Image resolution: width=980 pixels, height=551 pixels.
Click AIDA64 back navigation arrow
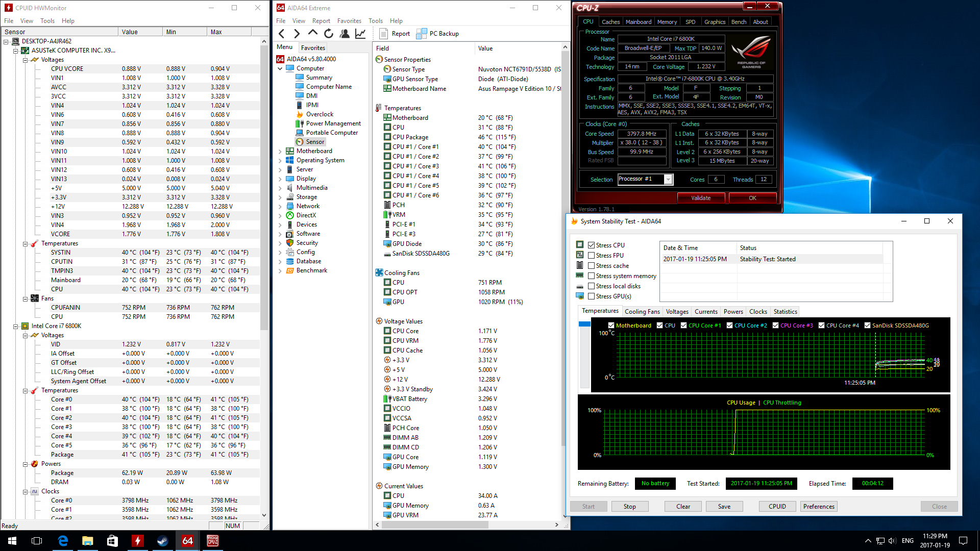click(282, 34)
